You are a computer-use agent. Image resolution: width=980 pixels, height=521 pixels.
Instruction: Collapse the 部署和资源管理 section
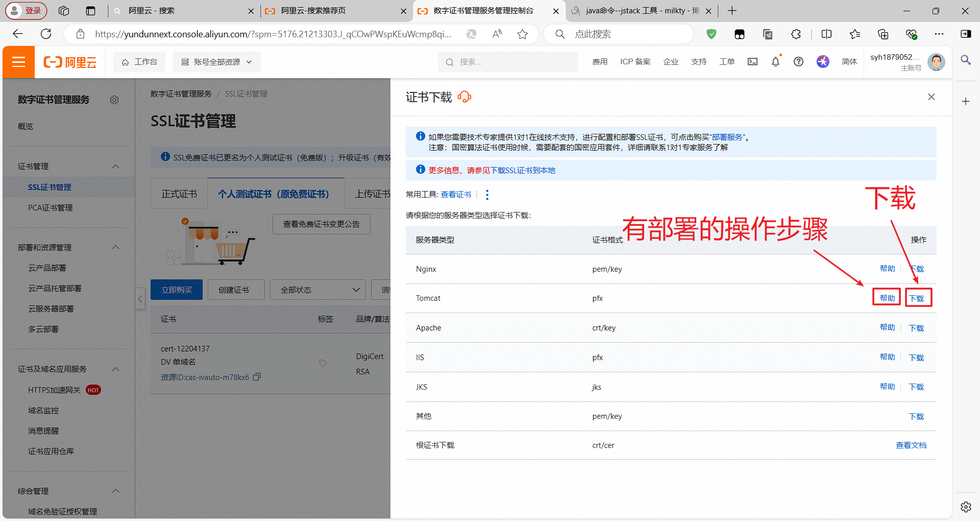point(116,247)
